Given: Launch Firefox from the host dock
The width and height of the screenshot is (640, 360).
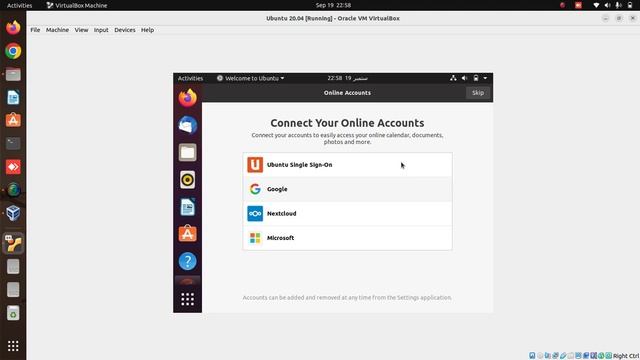Looking at the screenshot, I should 13,28.
